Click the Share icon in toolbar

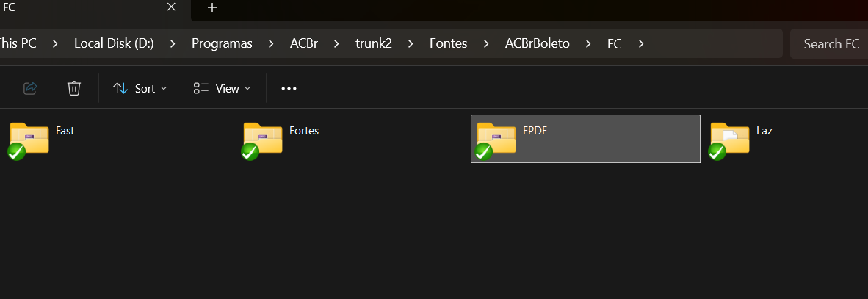(x=30, y=88)
